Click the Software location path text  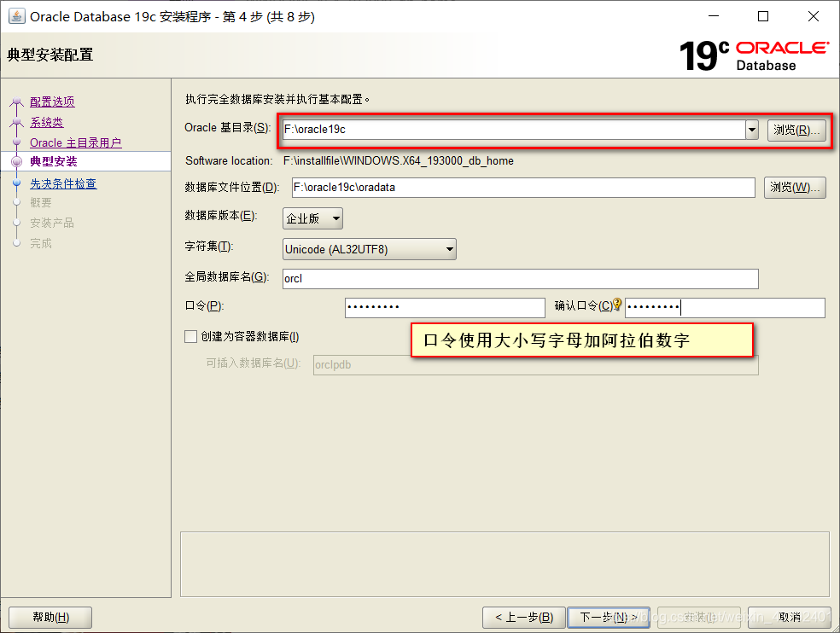399,160
